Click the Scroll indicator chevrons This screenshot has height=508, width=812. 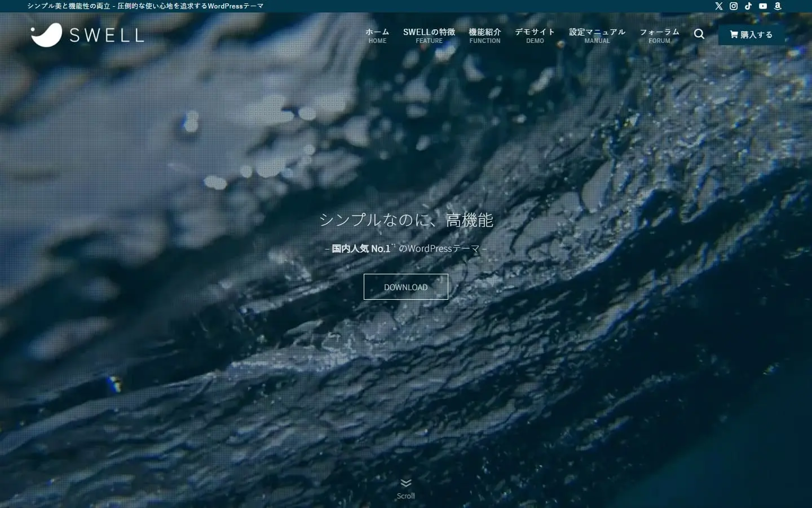405,483
